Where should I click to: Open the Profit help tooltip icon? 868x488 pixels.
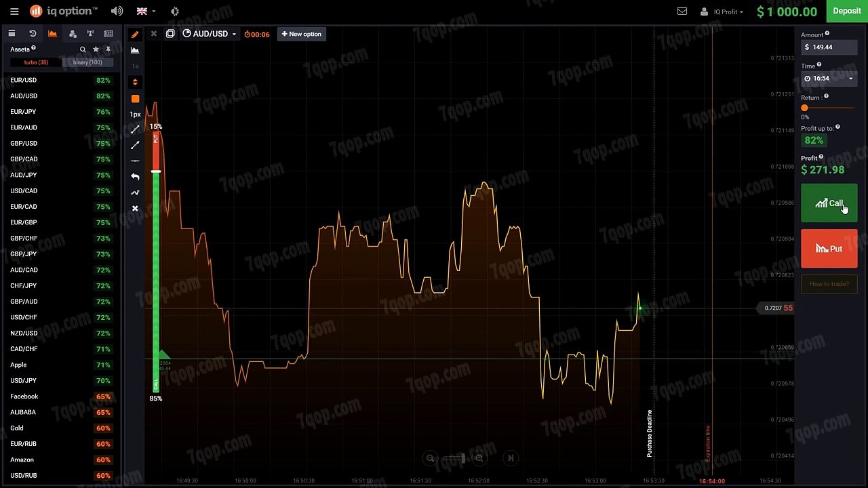tap(821, 157)
